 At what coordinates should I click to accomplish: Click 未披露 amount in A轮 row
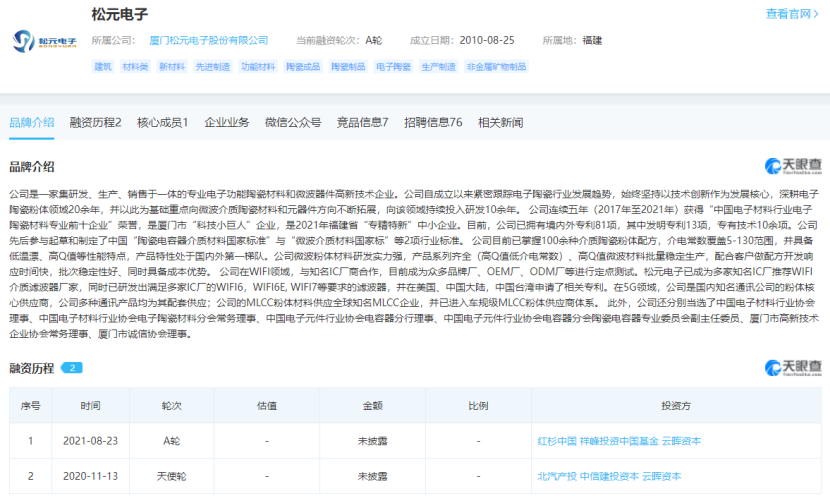click(373, 441)
